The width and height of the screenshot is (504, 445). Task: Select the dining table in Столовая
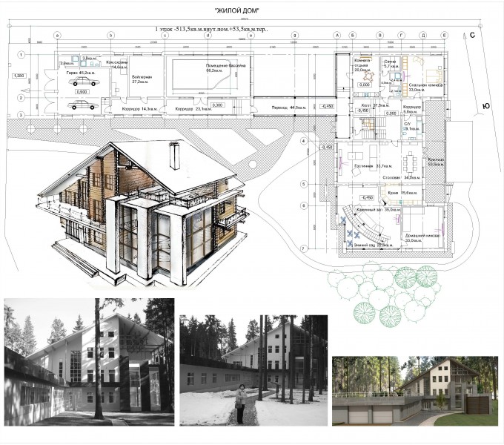click(x=410, y=163)
